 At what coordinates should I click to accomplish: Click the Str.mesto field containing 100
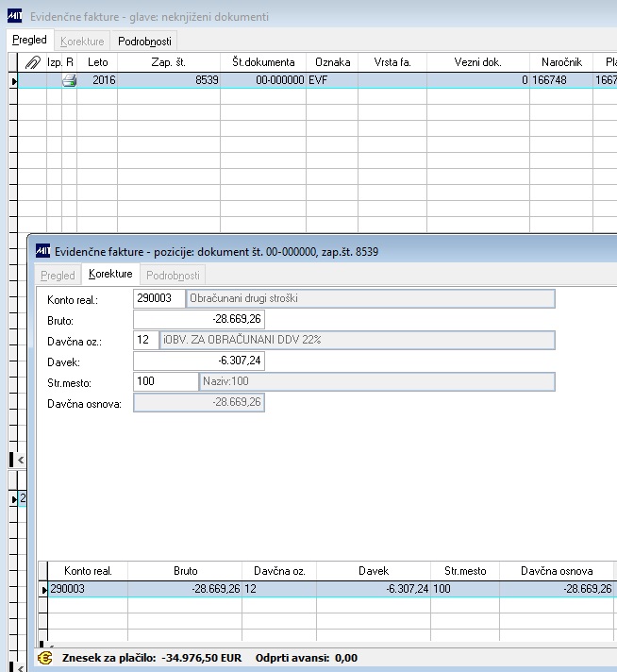tap(166, 381)
